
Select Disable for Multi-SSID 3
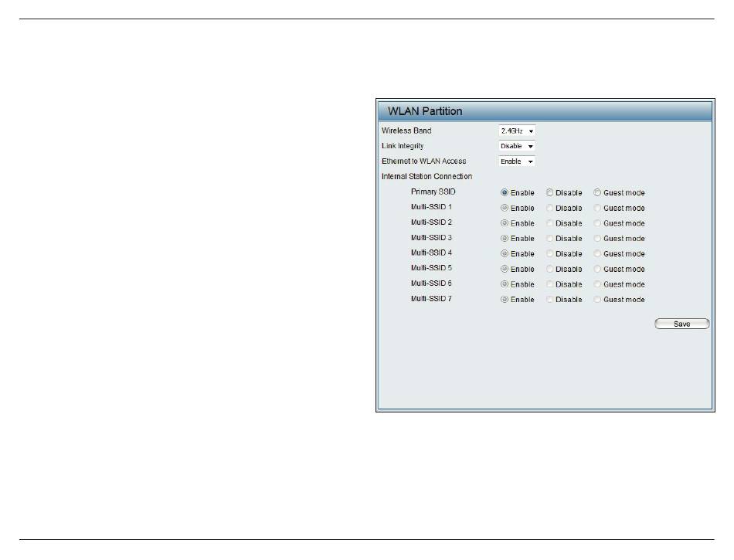(549, 239)
